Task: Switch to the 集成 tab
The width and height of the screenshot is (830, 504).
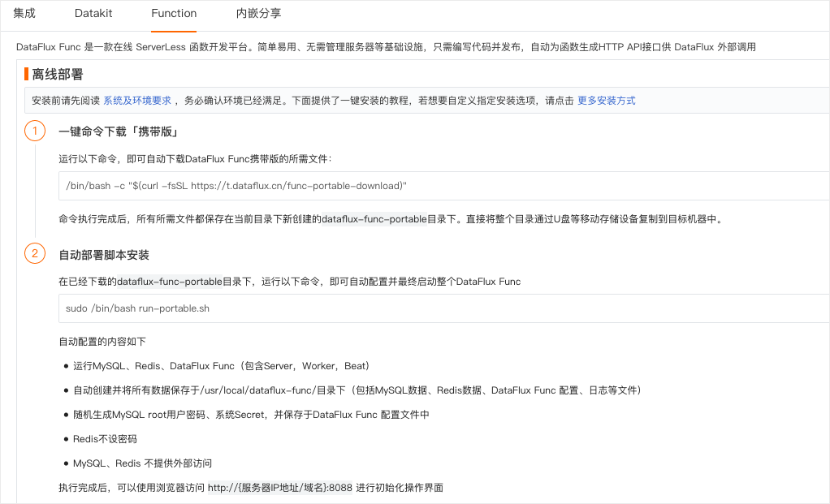Action: [x=24, y=13]
